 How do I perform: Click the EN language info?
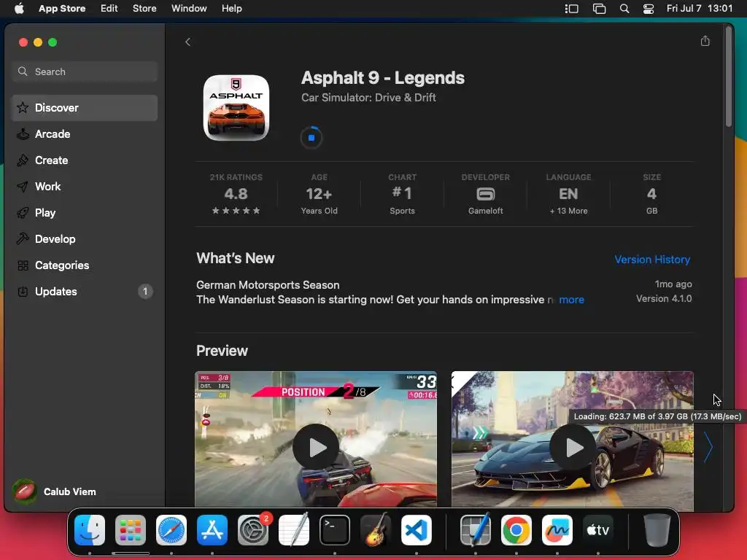click(x=568, y=194)
